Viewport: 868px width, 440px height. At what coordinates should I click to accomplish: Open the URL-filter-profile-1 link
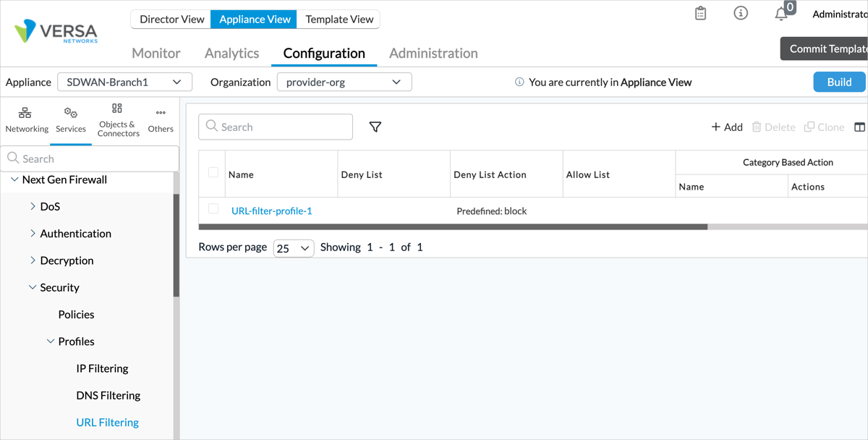pyautogui.click(x=272, y=211)
